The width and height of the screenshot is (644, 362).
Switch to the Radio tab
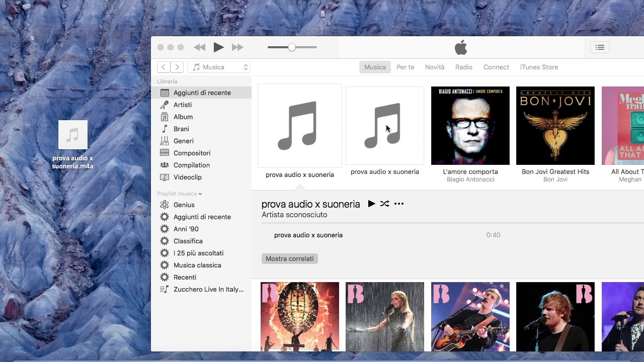(464, 67)
